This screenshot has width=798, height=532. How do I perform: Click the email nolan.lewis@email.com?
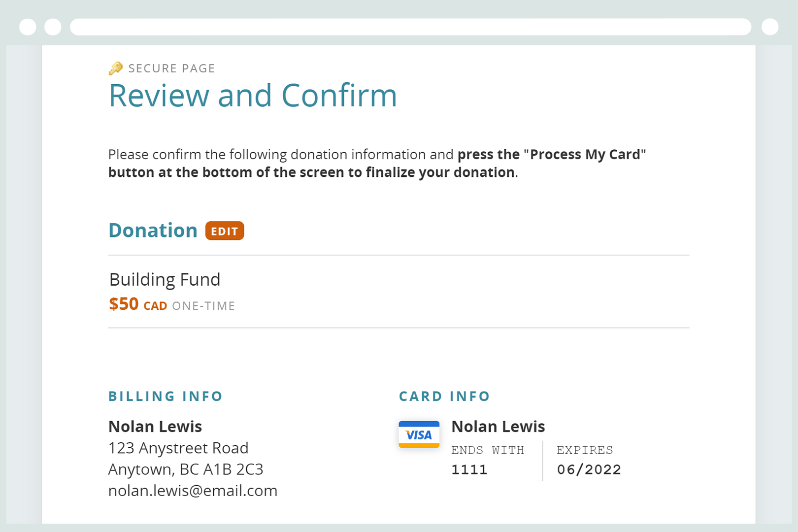point(193,491)
